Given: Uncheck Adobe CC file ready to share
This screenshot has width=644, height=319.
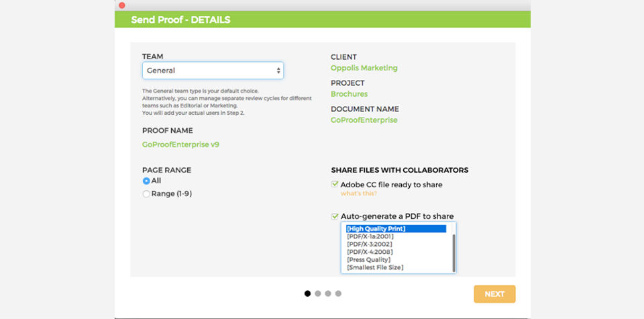Looking at the screenshot, I should coord(335,184).
